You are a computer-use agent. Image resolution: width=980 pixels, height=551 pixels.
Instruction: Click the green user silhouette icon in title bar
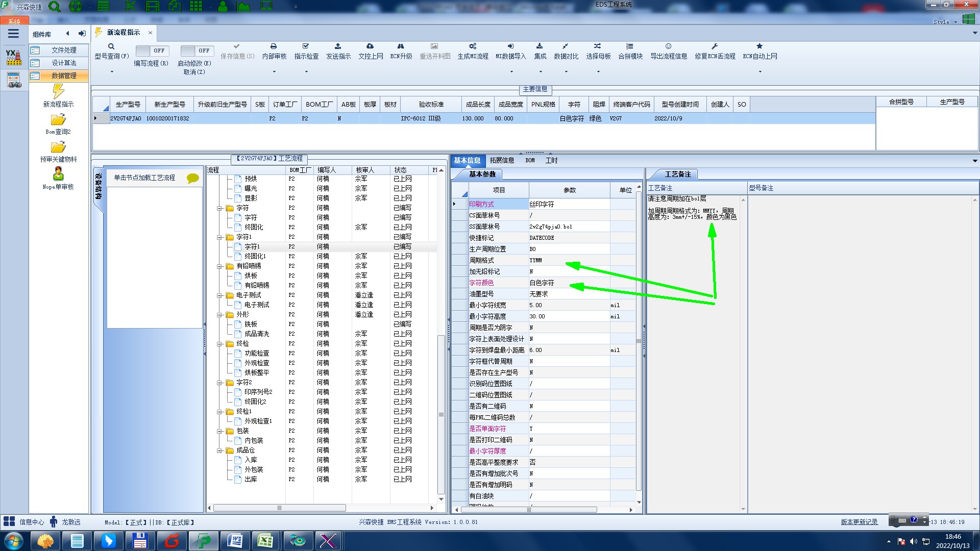223,7
